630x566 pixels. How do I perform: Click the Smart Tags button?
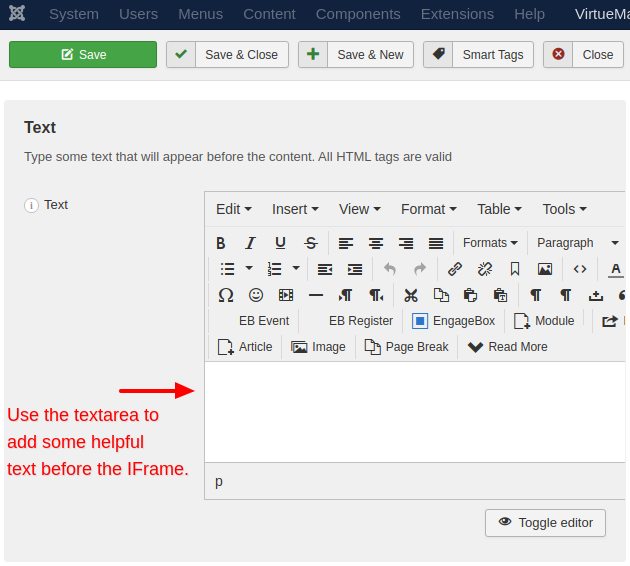tap(479, 55)
